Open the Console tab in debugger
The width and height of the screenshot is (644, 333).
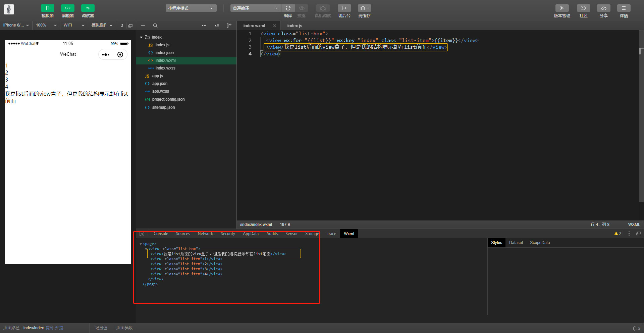(x=161, y=234)
